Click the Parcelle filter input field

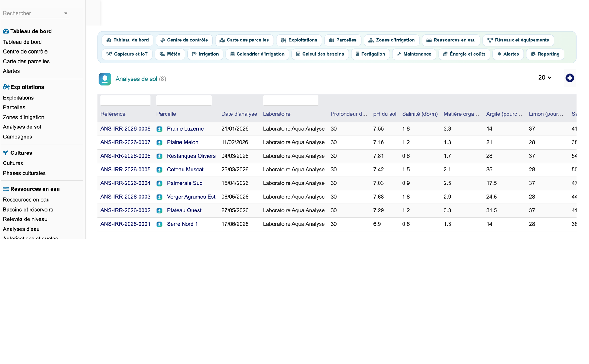(184, 100)
